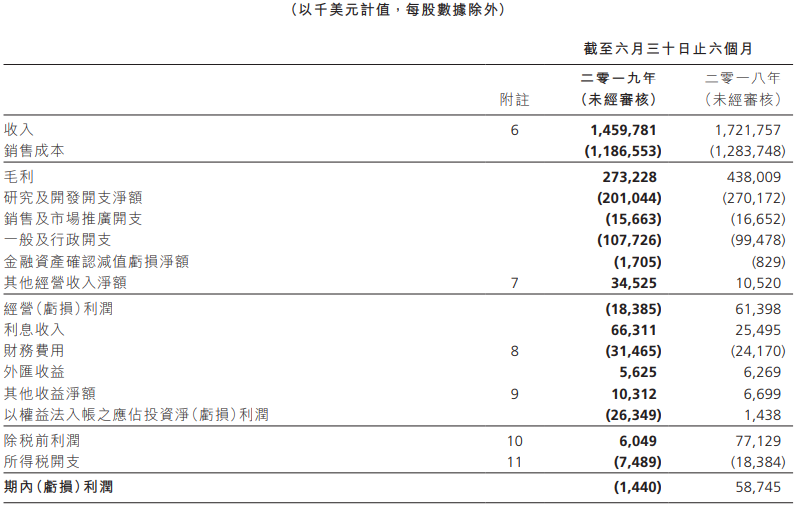
Task: Click the 期內(虧損)利潤 bold label
Action: tap(58, 486)
